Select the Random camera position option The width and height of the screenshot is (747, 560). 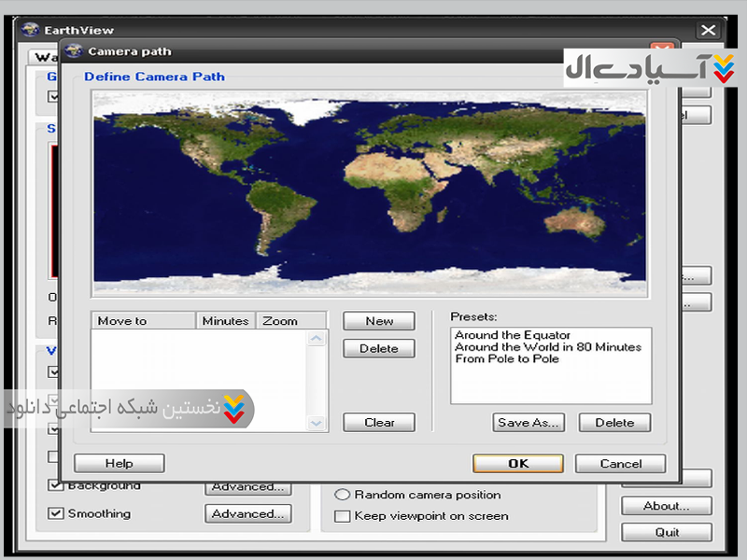click(343, 495)
